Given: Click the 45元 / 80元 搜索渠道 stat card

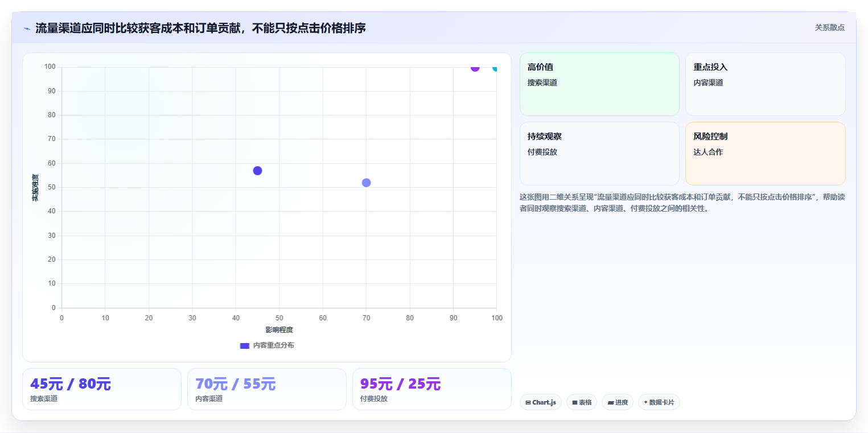Looking at the screenshot, I should coord(102,389).
